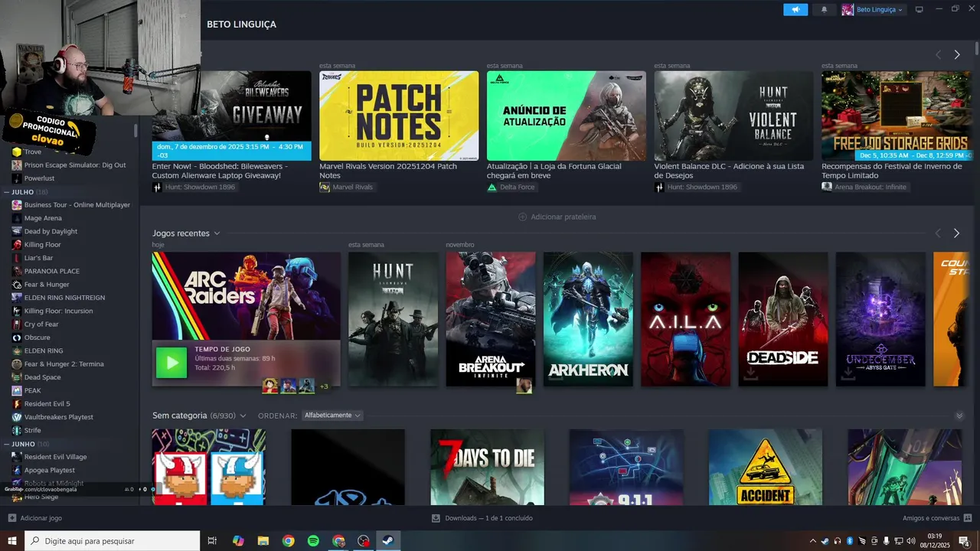Viewport: 980px width, 551px height.
Task: Open the announcements megaphone button
Action: [795, 10]
